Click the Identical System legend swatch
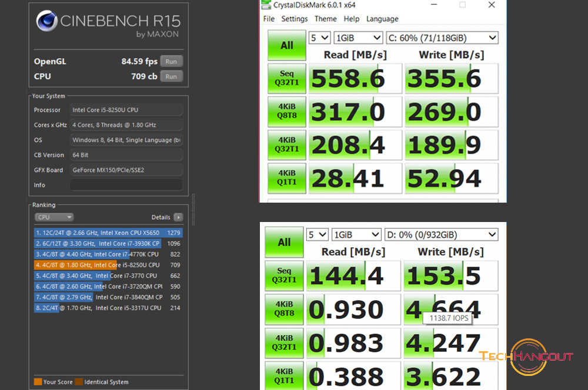 click(79, 382)
